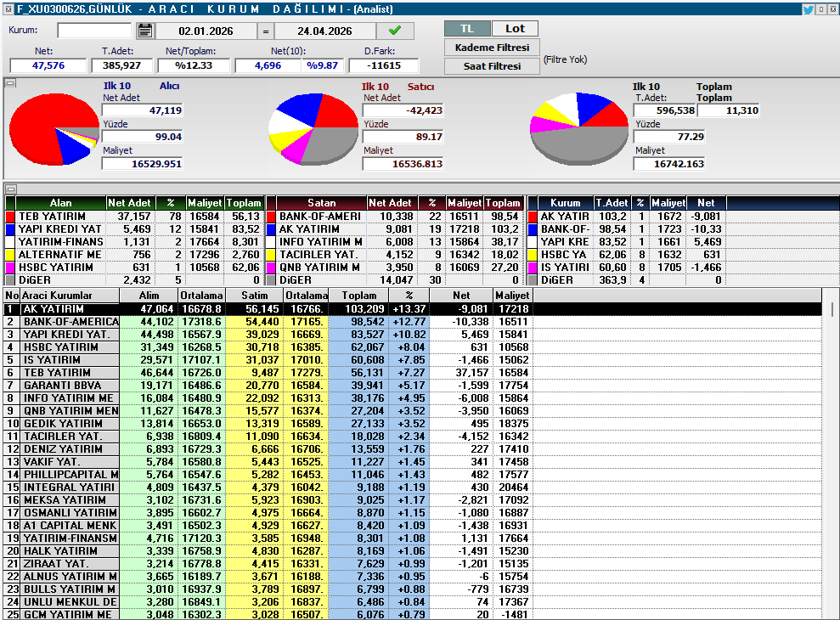
Task: Sort by Araci Kurumlar column header
Action: 70,296
